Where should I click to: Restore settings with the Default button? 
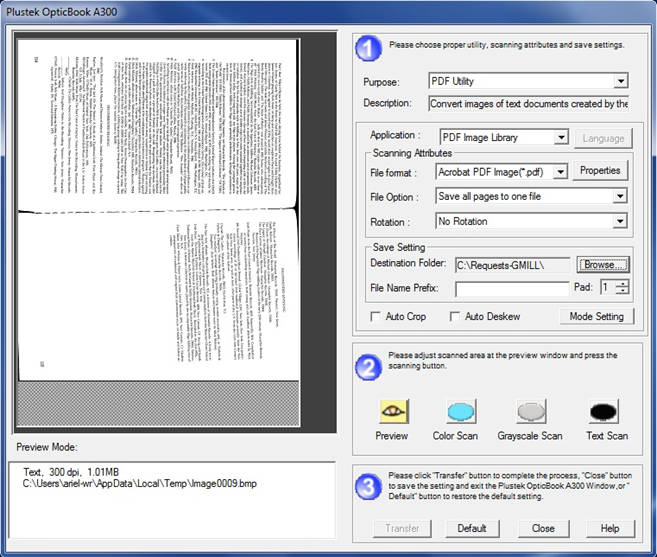pos(472,529)
